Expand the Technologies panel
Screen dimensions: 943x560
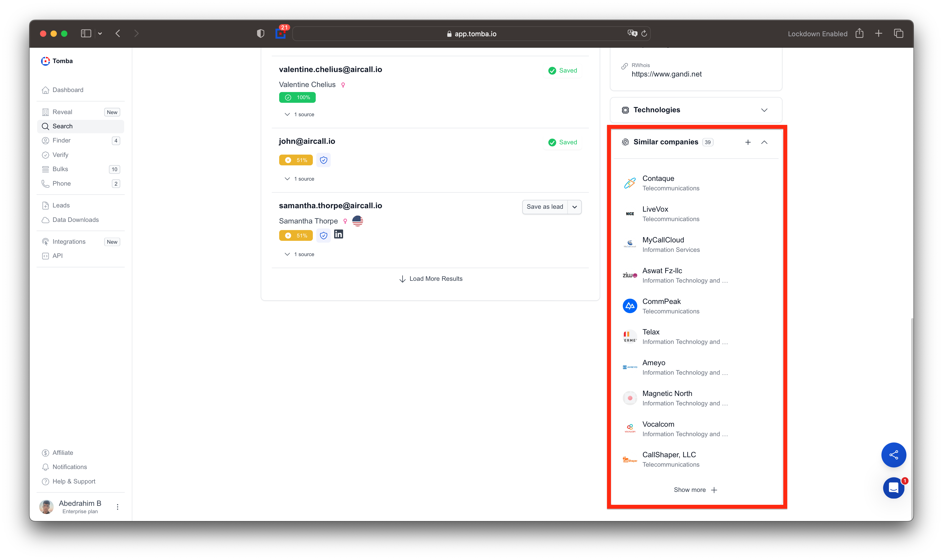[764, 110]
